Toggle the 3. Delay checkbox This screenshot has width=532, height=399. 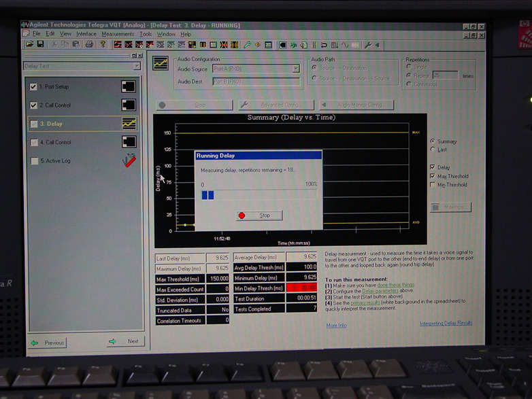(x=33, y=124)
